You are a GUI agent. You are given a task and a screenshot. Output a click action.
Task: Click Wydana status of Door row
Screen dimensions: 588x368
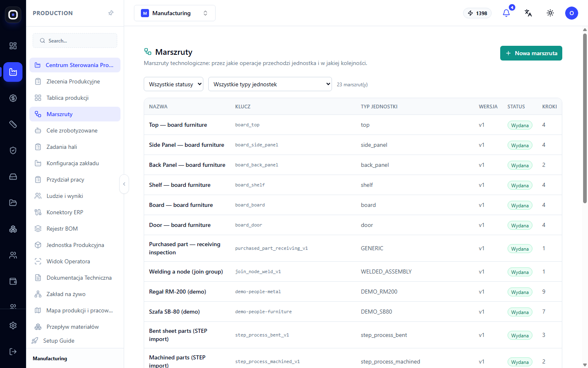(520, 225)
